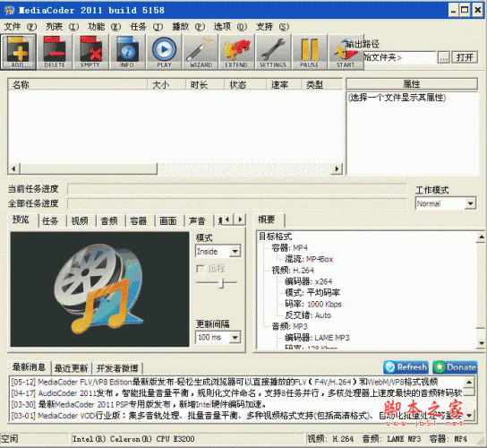The height and width of the screenshot is (448, 487).
Task: Open the 文件 (F) menu
Action: [x=21, y=27]
